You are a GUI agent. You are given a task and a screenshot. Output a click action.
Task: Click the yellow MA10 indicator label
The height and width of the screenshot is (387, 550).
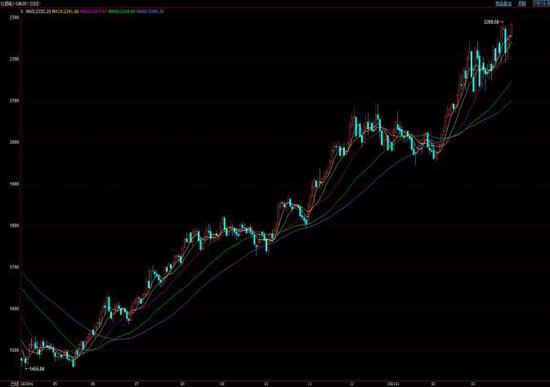65,11
